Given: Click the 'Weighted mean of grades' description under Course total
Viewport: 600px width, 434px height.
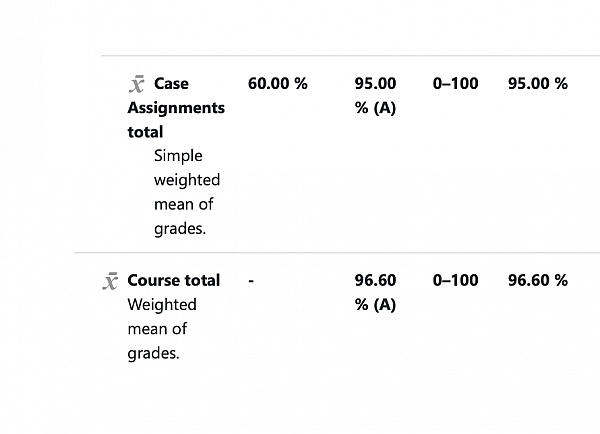Looking at the screenshot, I should click(161, 329).
